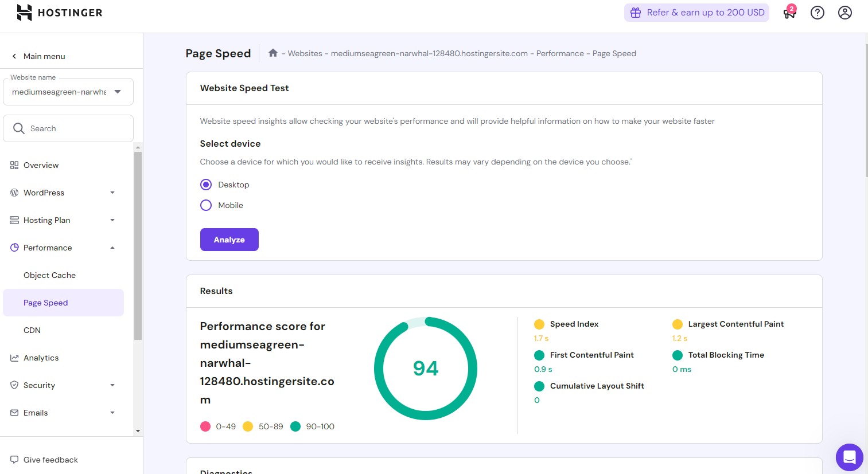Screen dimensions: 868x474
Task: Click the Total Blocking Time green dot
Action: 678,355
